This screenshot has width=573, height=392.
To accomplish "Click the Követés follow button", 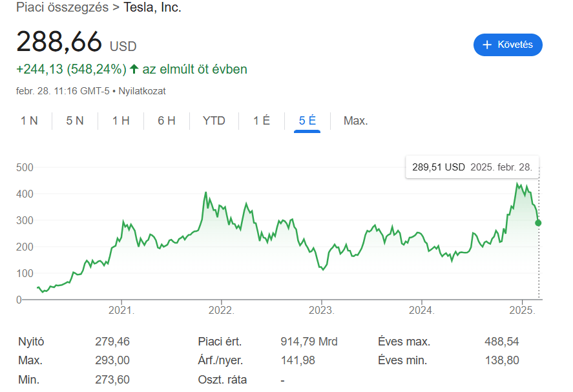I will click(507, 45).
